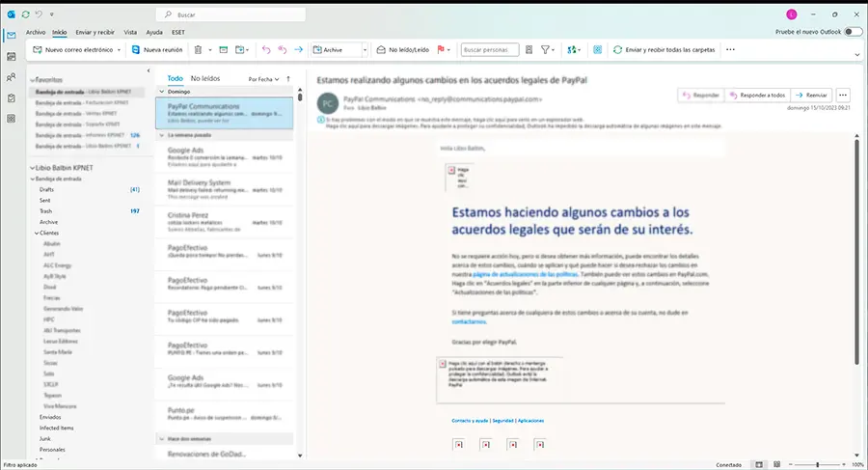The width and height of the screenshot is (868, 470).
Task: Adjust the zoom slider in the status bar
Action: click(817, 464)
